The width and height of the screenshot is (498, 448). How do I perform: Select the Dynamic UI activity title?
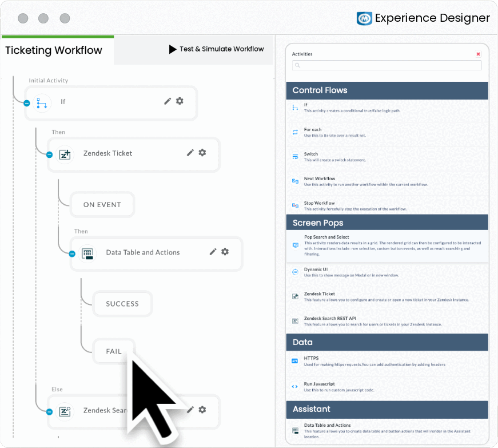click(x=316, y=269)
